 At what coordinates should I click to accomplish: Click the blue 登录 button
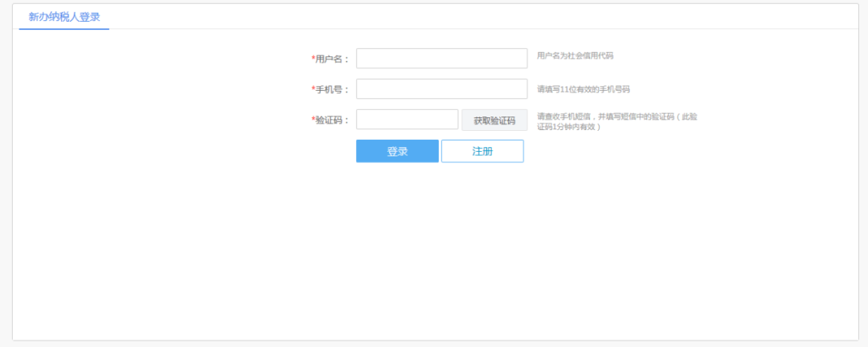(x=398, y=151)
